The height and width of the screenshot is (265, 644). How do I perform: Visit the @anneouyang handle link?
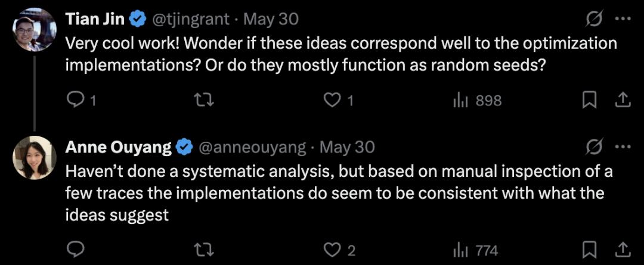point(251,146)
